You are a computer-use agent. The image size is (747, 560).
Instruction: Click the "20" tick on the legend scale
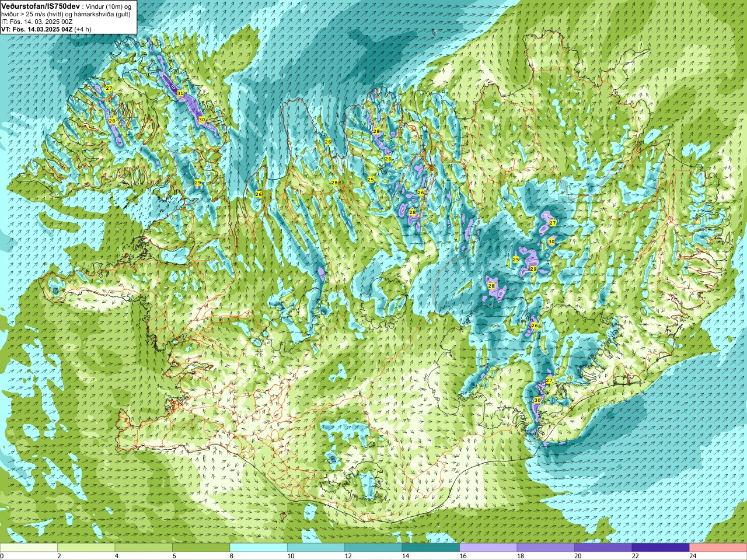coord(578,556)
